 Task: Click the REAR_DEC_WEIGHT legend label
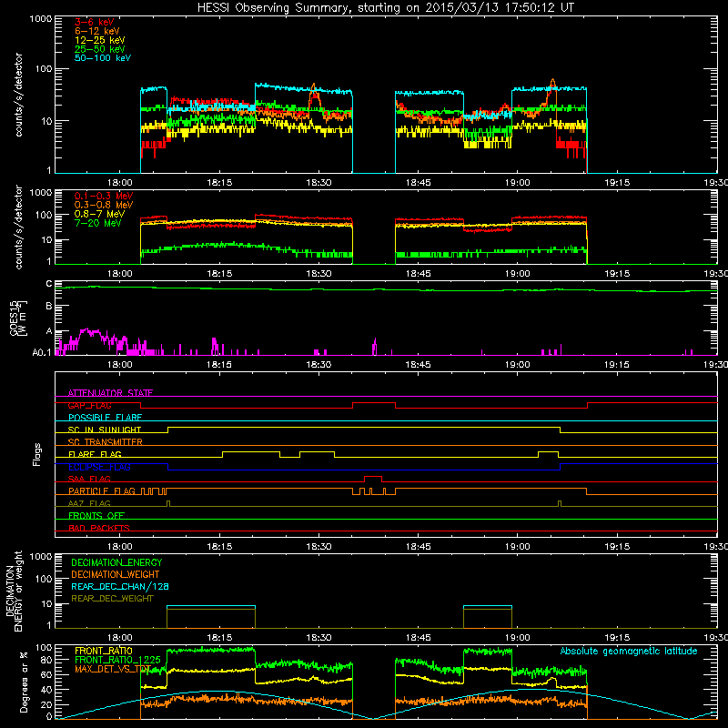112,599
